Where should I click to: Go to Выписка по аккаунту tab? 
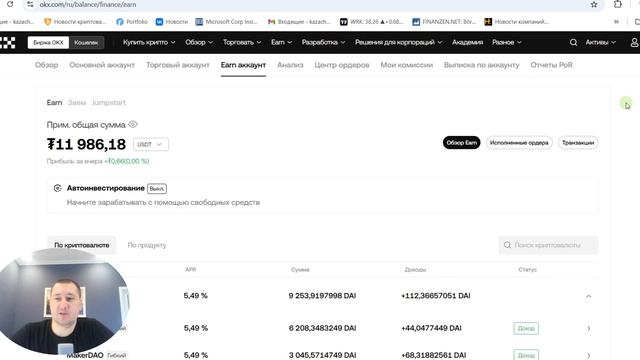(x=482, y=65)
